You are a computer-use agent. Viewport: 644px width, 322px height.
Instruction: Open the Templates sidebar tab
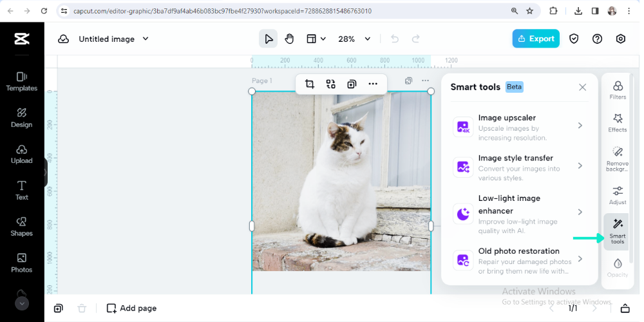pos(22,81)
